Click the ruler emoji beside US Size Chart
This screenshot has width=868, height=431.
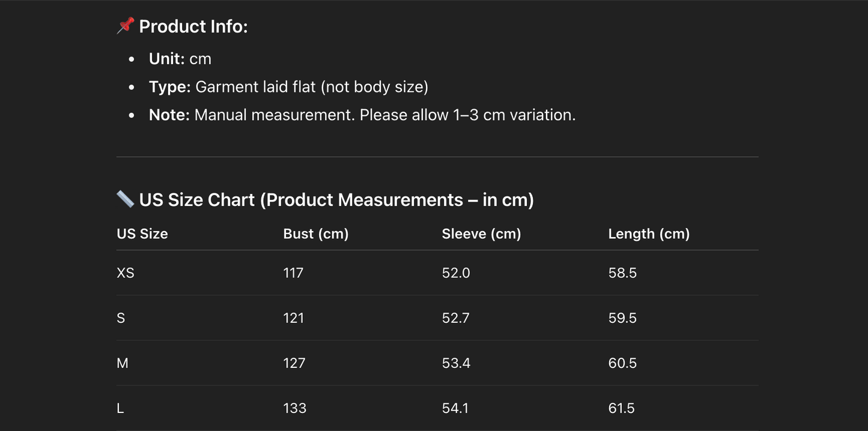(x=125, y=199)
